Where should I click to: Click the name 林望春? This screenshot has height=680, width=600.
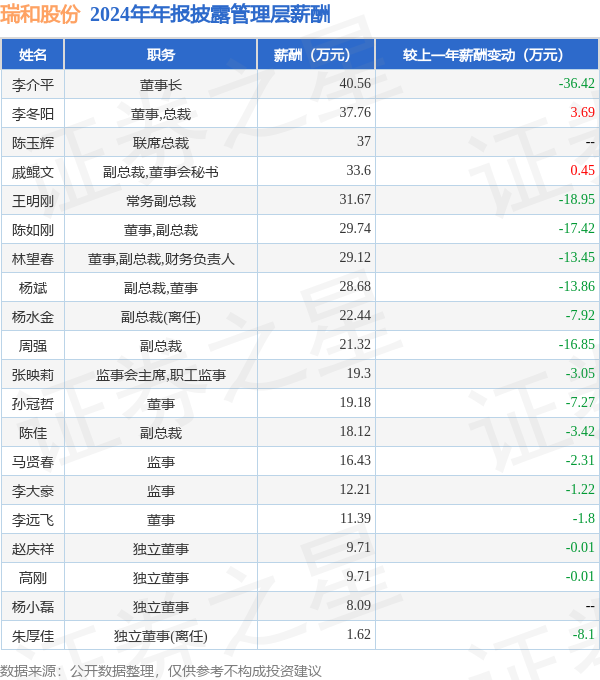[33, 259]
